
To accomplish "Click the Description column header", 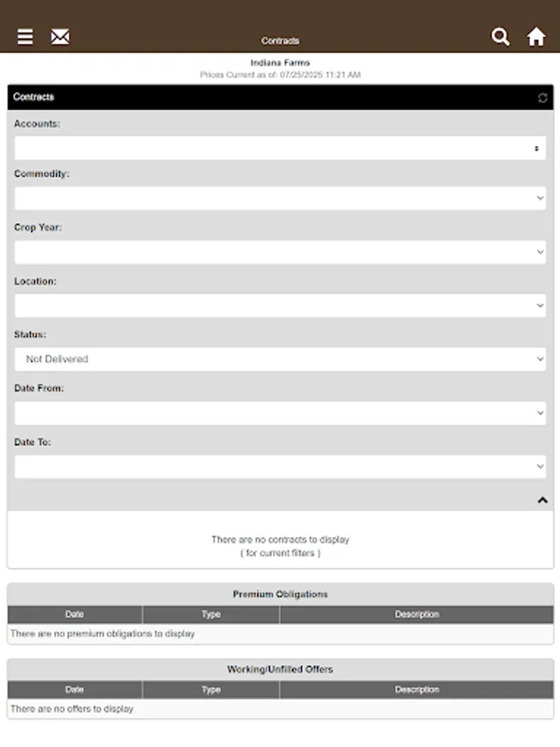I will coord(417,614).
